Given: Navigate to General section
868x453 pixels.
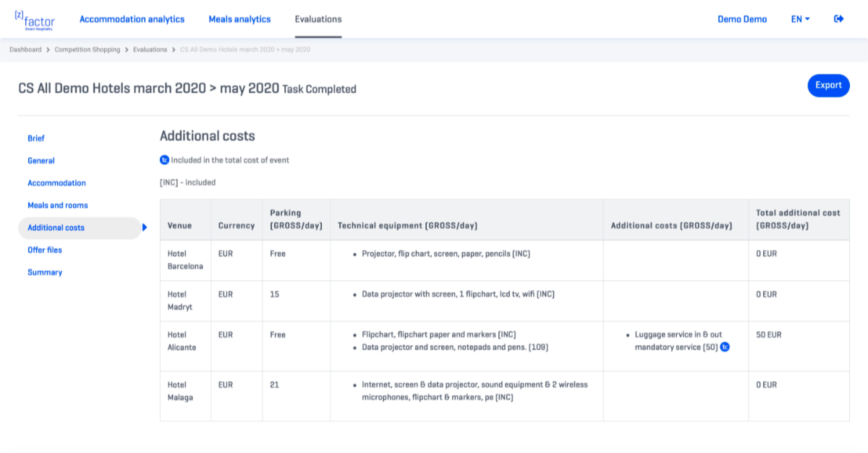Looking at the screenshot, I should (41, 161).
